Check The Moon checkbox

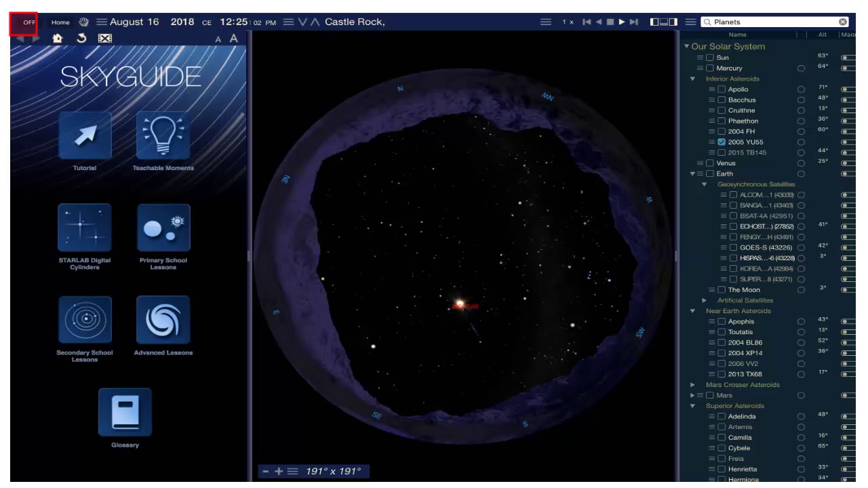click(722, 290)
